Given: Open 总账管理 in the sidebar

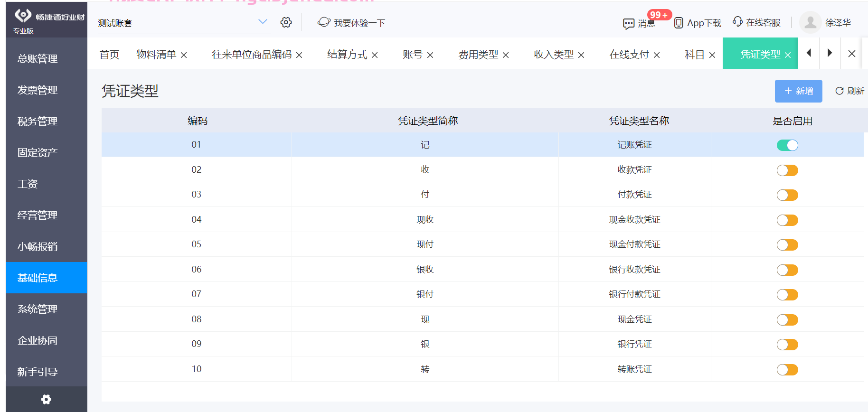Looking at the screenshot, I should coord(47,58).
